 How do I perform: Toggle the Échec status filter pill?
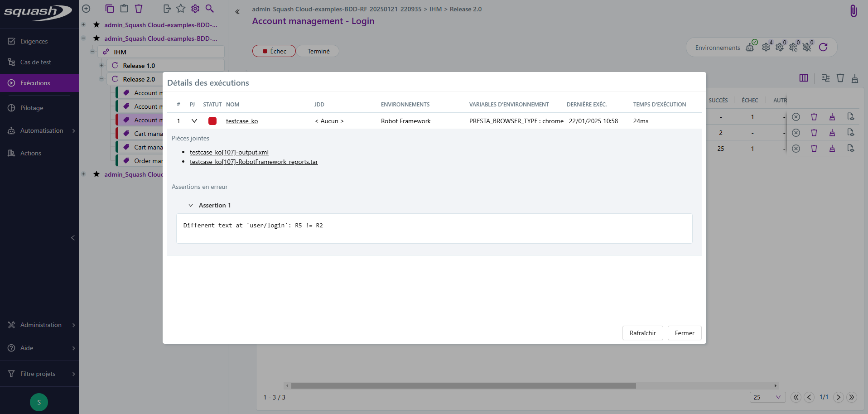pyautogui.click(x=274, y=51)
